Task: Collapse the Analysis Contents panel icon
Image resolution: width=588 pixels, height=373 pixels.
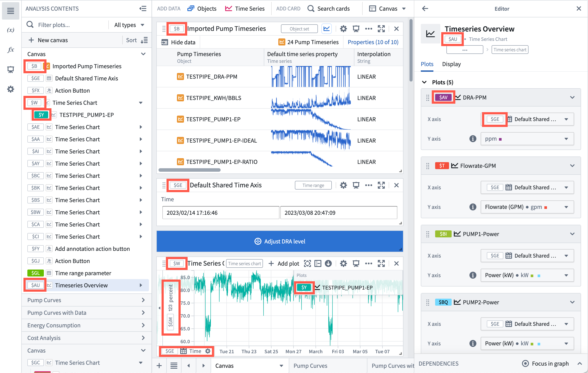Action: pyautogui.click(x=143, y=8)
